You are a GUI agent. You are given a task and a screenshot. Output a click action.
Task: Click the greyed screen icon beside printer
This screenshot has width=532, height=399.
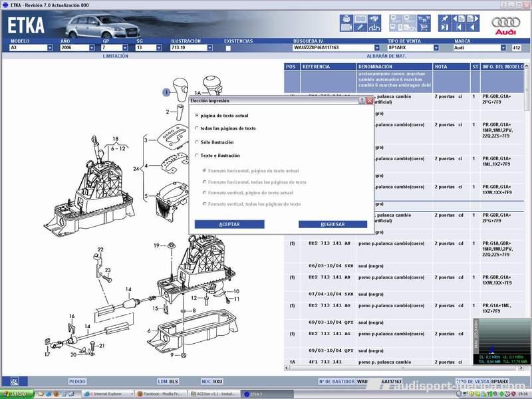pos(360,19)
